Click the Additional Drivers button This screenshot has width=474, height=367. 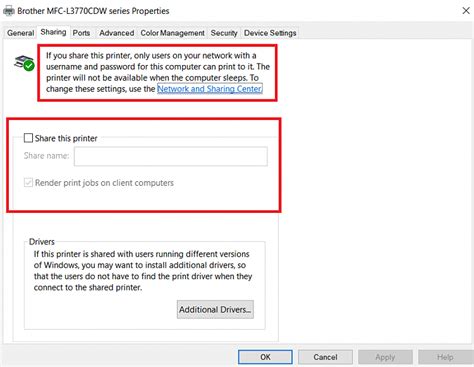[215, 309]
